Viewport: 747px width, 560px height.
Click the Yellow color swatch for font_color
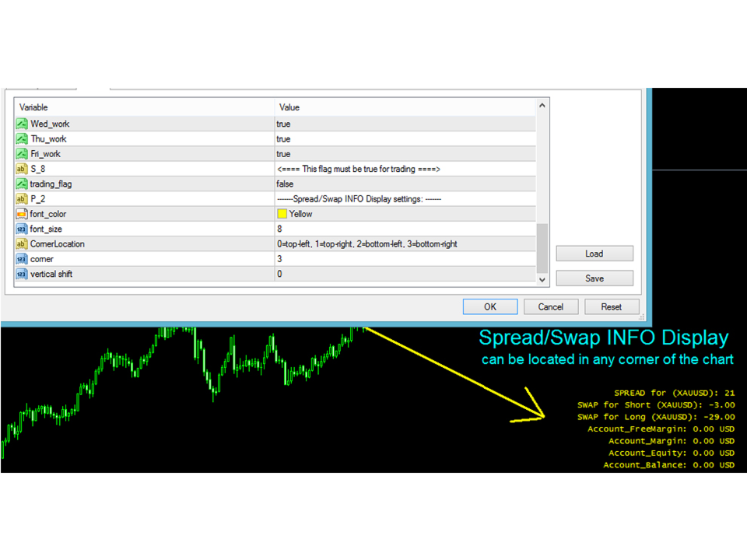282,214
